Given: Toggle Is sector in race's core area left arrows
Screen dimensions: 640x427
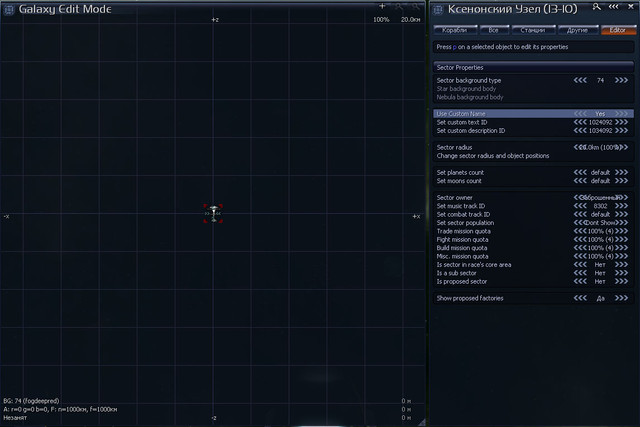Looking at the screenshot, I should [x=580, y=265].
